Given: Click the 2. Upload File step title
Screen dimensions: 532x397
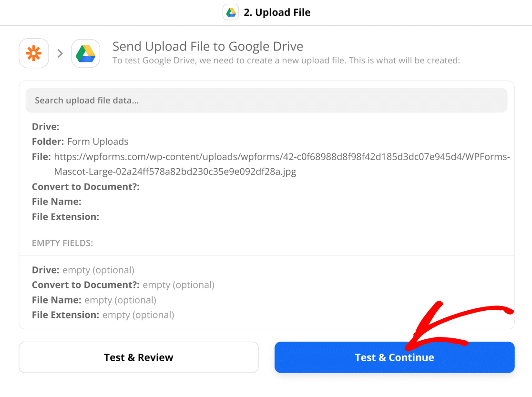Looking at the screenshot, I should pyautogui.click(x=277, y=12).
